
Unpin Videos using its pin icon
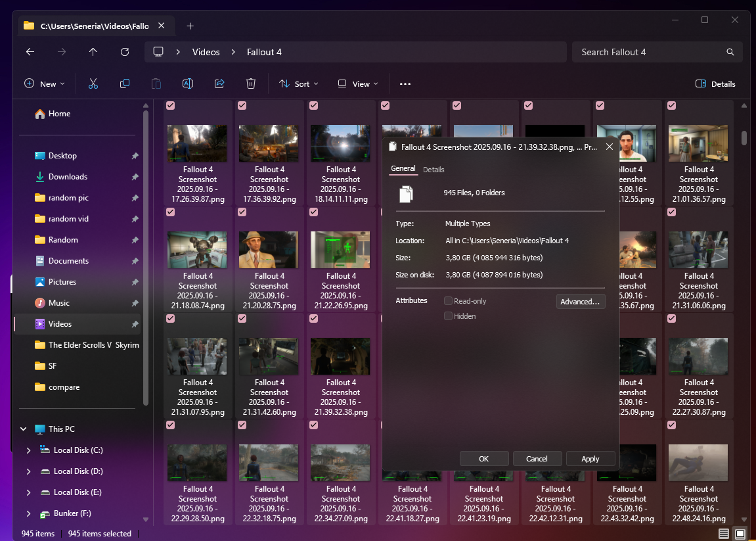coord(135,324)
